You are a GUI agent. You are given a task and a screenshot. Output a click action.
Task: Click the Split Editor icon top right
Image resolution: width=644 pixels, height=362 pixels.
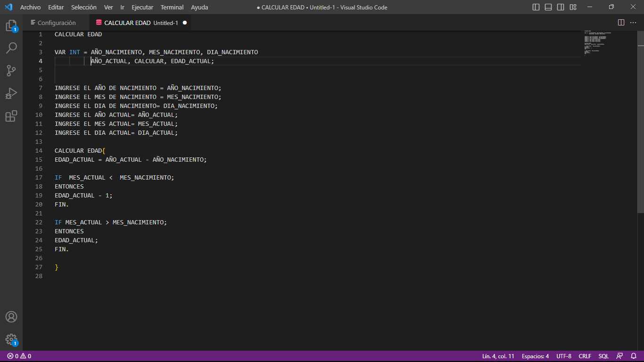tap(621, 22)
